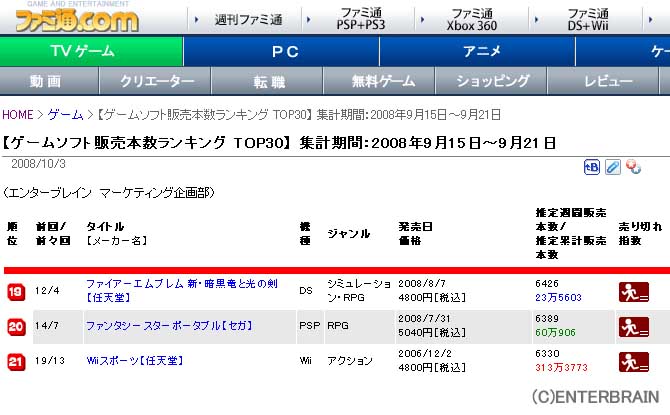The width and height of the screenshot is (670, 415).
Task: Select the TVゲーム tab
Action: pyautogui.click(x=91, y=51)
